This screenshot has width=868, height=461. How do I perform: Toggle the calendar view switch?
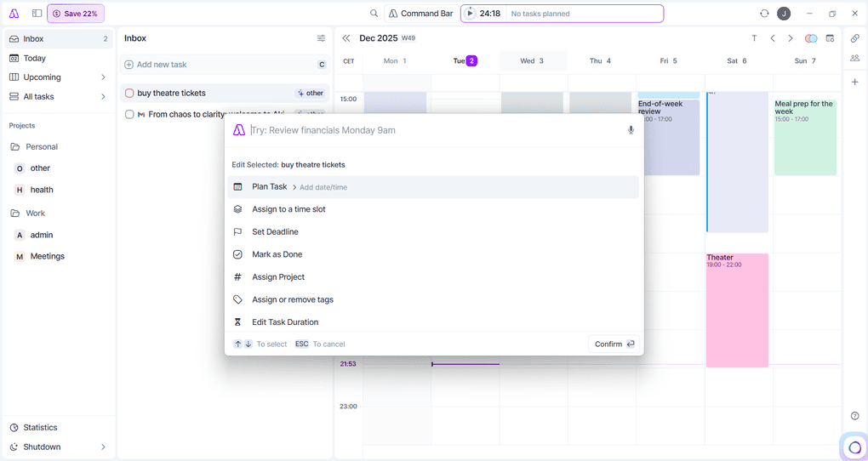click(810, 38)
